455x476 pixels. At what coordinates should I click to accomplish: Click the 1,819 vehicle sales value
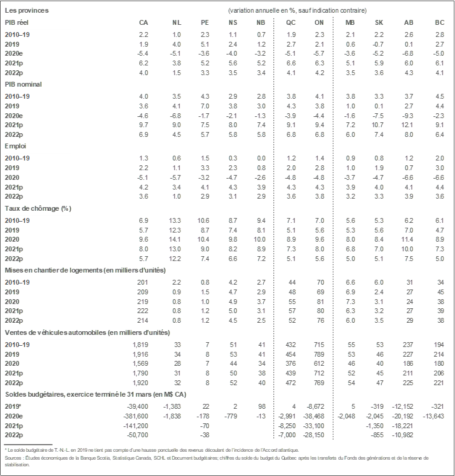point(140,345)
